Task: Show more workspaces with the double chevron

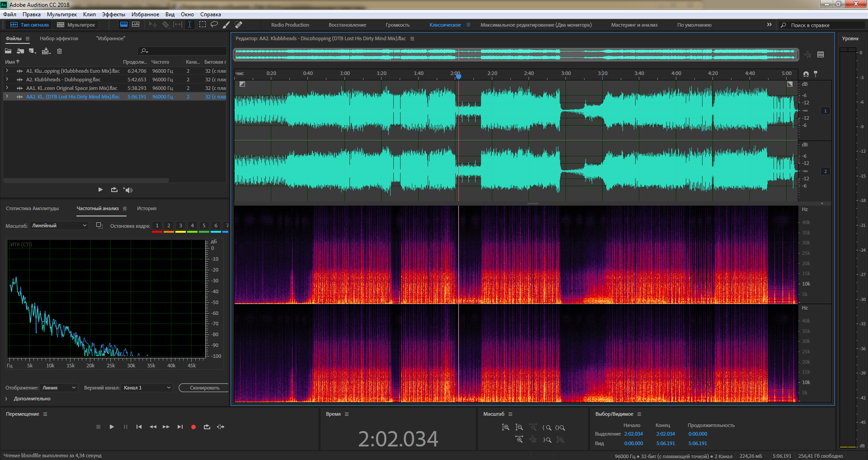Action: (769, 25)
